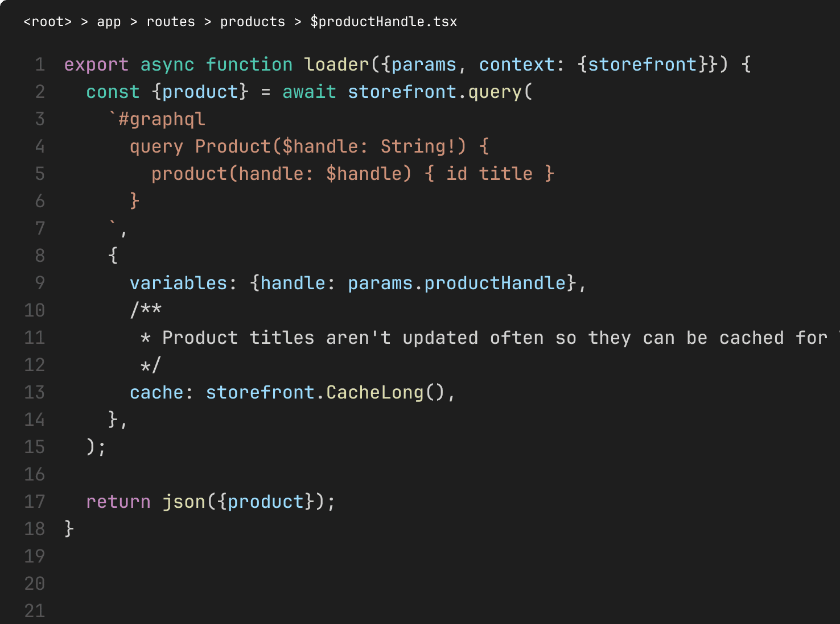Open the app breadcrumb folder
Image resolution: width=840 pixels, height=624 pixels.
(x=109, y=22)
